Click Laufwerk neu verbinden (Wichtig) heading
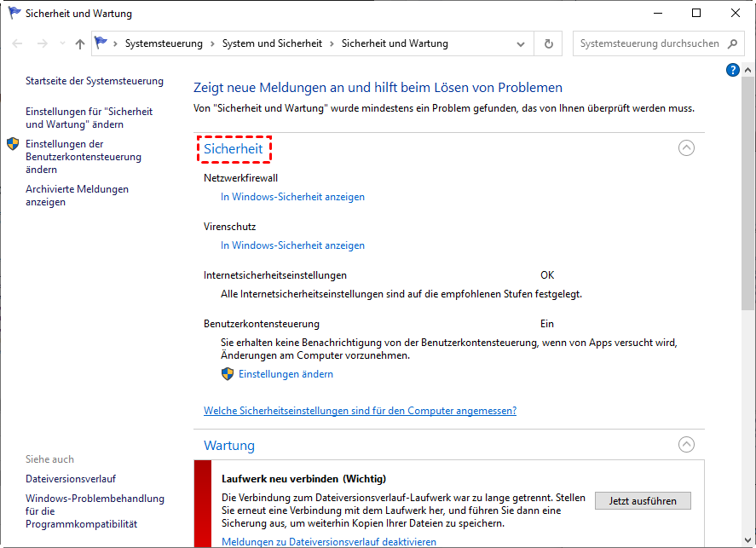 (x=303, y=479)
